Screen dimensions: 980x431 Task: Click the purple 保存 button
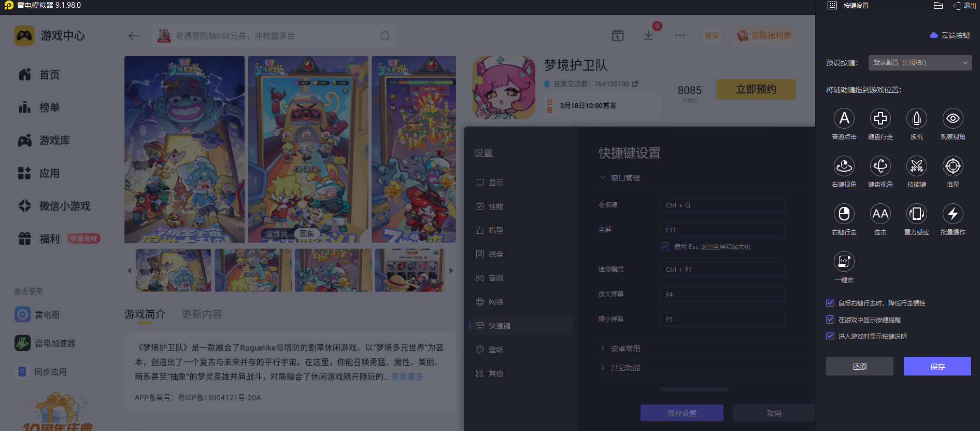(x=938, y=366)
